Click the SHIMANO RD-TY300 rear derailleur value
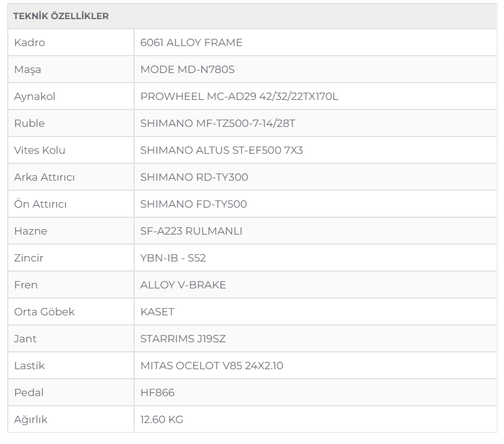504x444 pixels. [194, 177]
